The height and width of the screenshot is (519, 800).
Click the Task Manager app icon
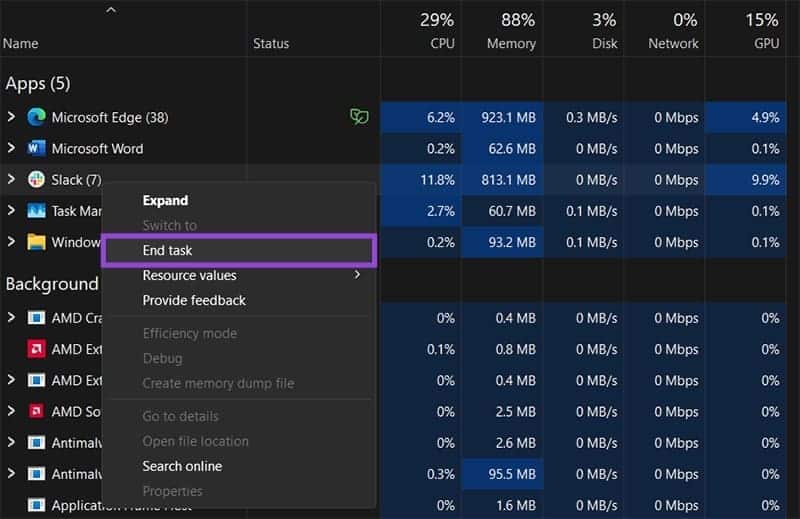click(36, 211)
